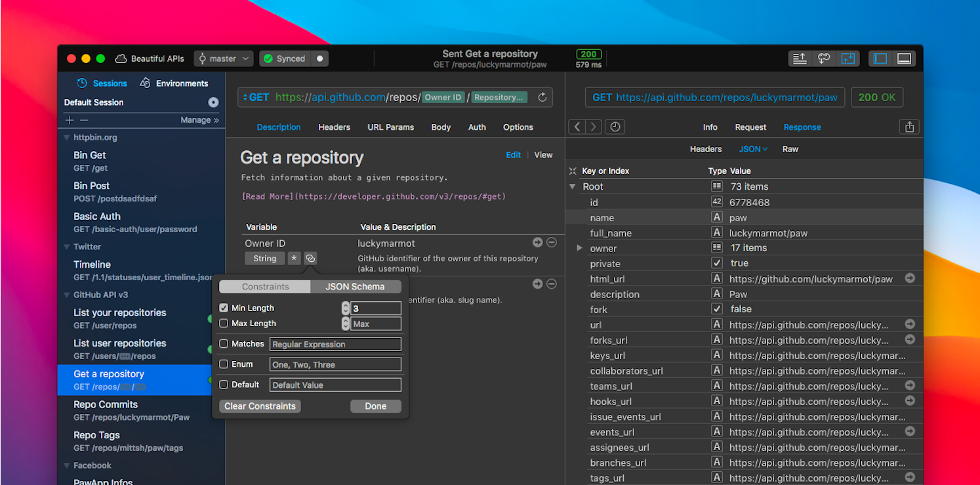Enable the Enum constraint checkbox
The height and width of the screenshot is (485, 980).
224,364
